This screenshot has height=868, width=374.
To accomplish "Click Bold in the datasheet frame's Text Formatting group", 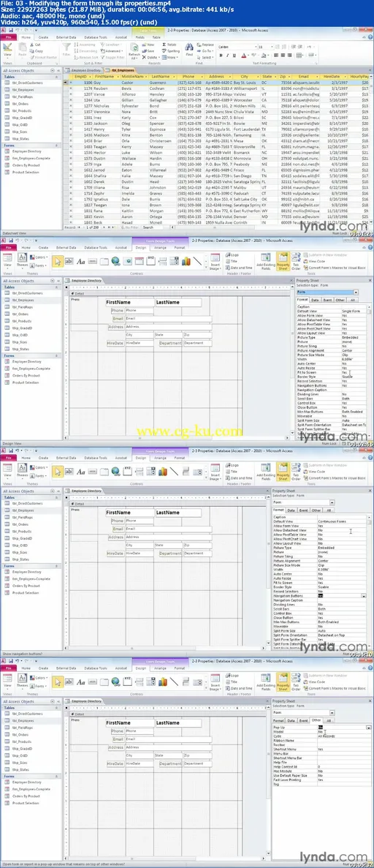I will pyautogui.click(x=221, y=56).
